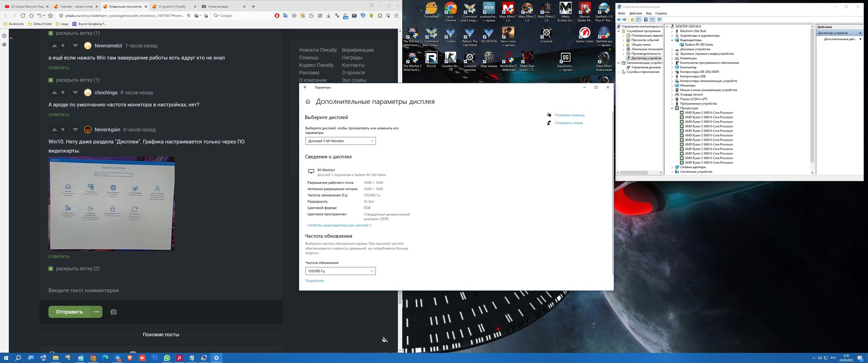Upvote NeverAgain's comment
Image resolution: width=868 pixels, height=363 pixels.
pyautogui.click(x=54, y=130)
